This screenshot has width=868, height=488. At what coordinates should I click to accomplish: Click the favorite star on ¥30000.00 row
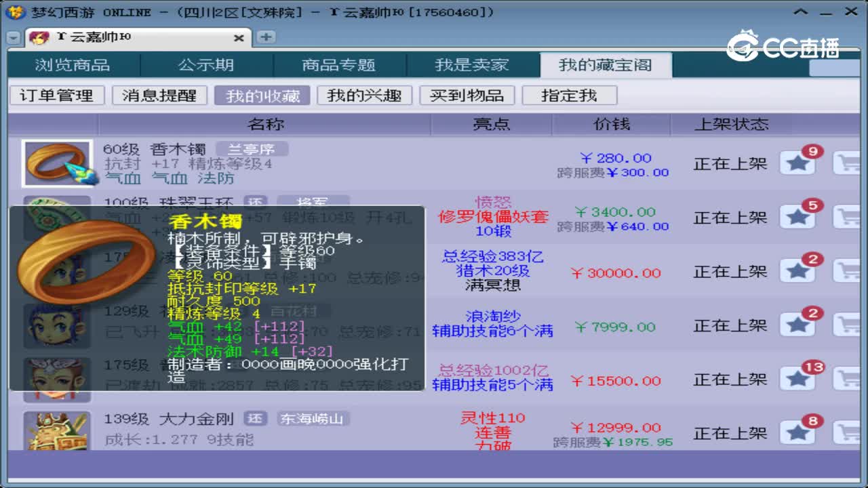(x=797, y=271)
